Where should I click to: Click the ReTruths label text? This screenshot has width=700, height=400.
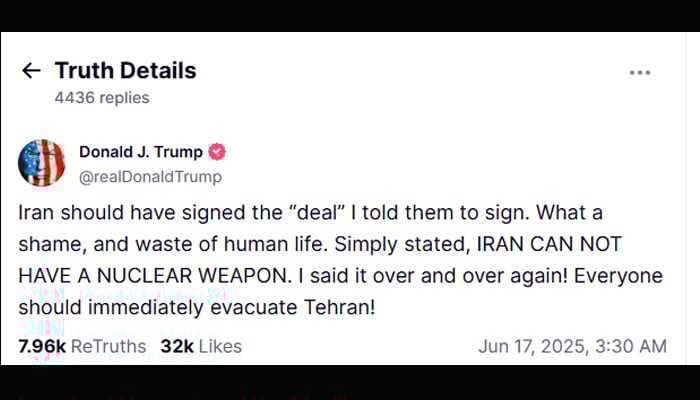(x=108, y=346)
